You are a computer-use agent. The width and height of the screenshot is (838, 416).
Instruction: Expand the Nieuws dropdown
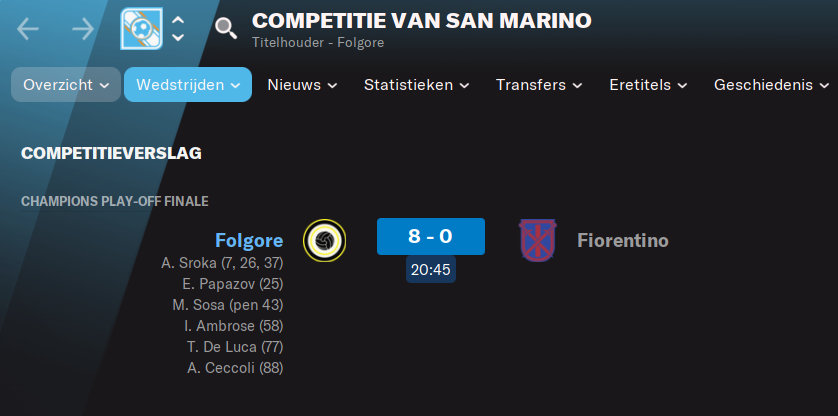302,84
